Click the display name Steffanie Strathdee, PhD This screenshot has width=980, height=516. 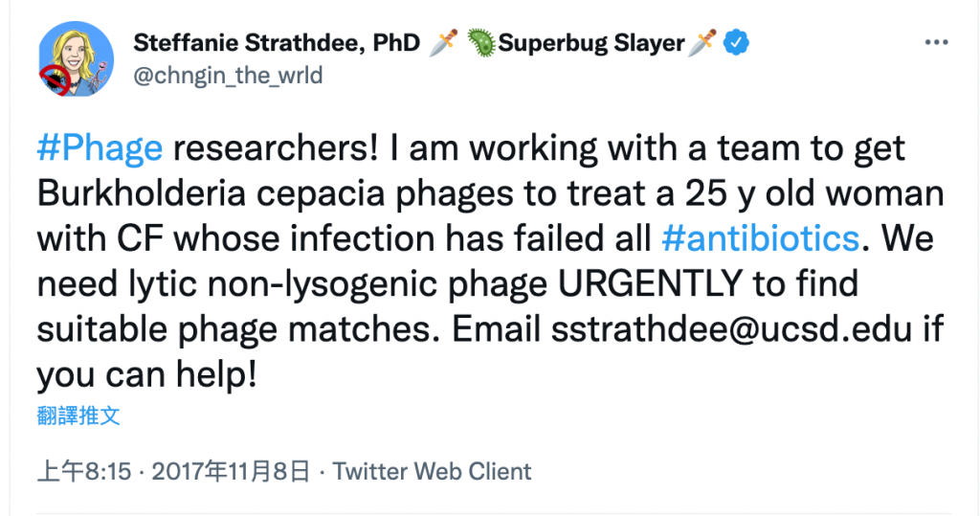point(278,43)
